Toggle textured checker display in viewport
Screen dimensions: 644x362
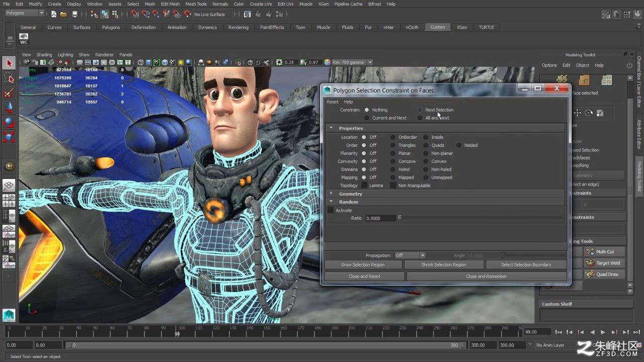[x=173, y=62]
